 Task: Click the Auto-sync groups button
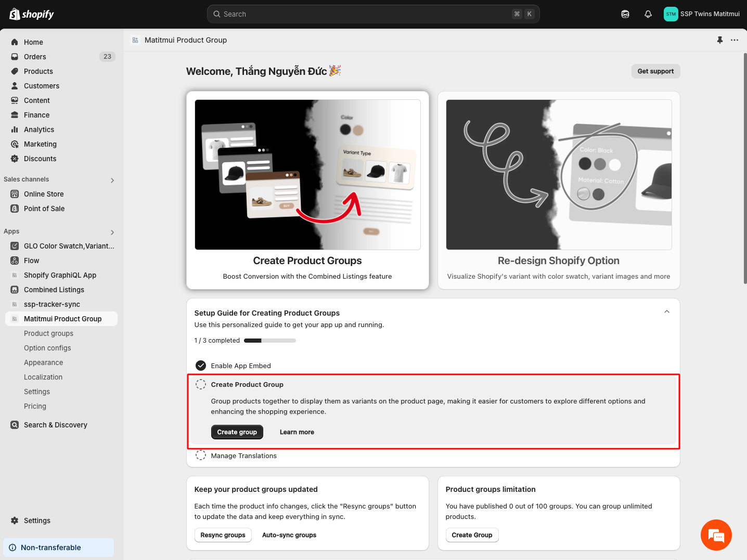click(289, 535)
